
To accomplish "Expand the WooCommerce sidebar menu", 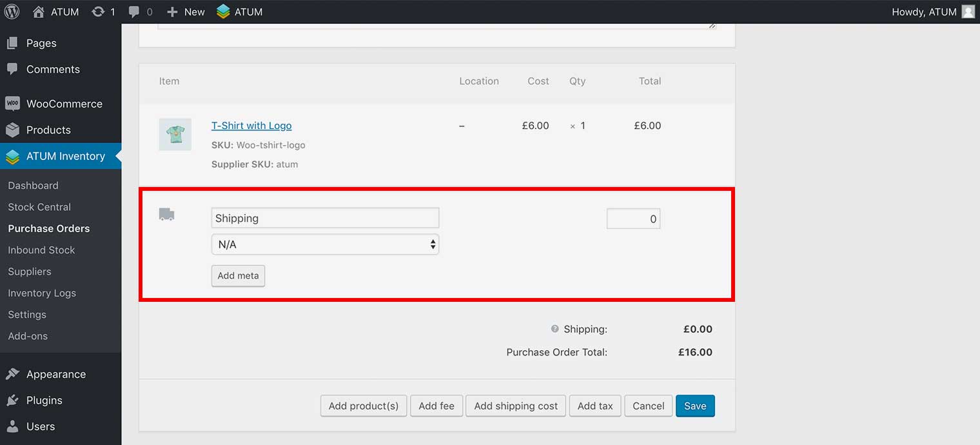I will [x=64, y=104].
